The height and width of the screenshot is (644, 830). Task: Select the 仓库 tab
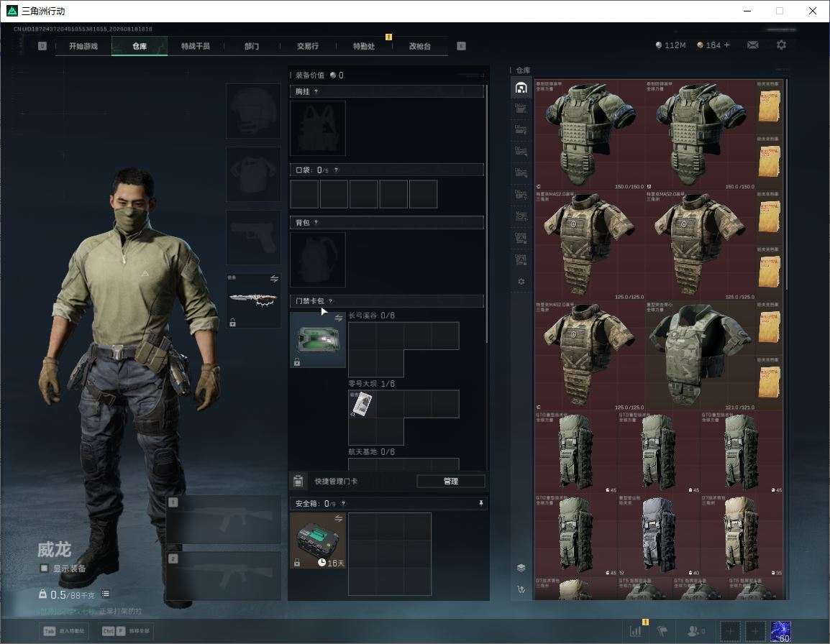pos(140,46)
